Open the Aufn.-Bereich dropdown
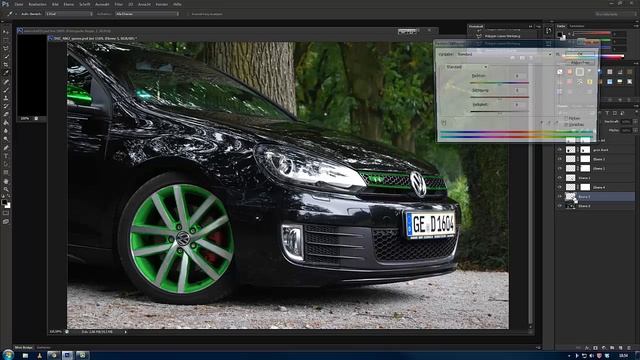The image size is (640, 360). coord(69,14)
